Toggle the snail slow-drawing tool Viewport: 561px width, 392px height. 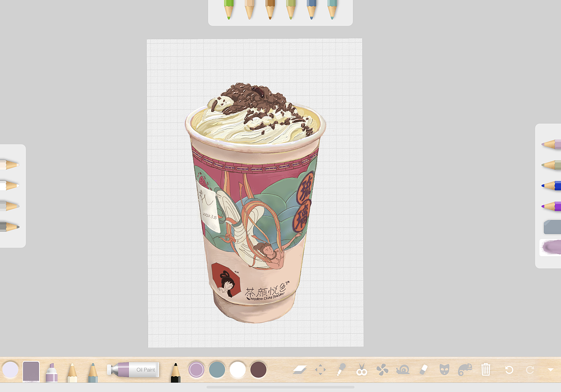click(403, 370)
